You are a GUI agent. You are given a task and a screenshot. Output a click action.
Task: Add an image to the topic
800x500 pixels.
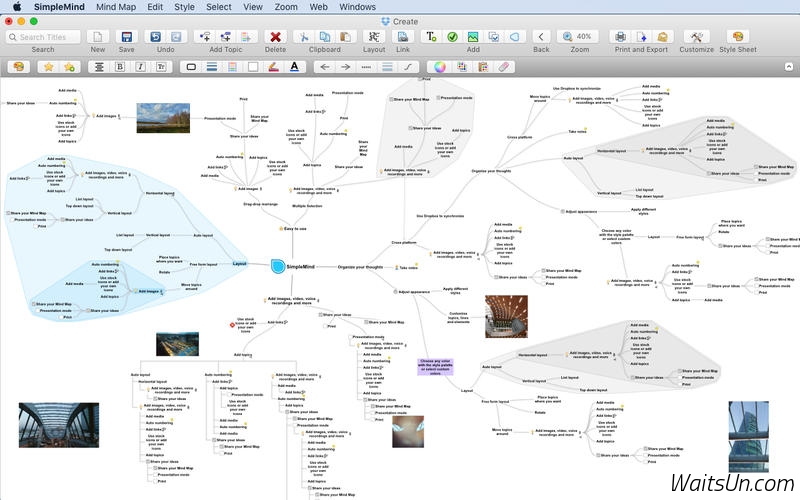tap(473, 37)
